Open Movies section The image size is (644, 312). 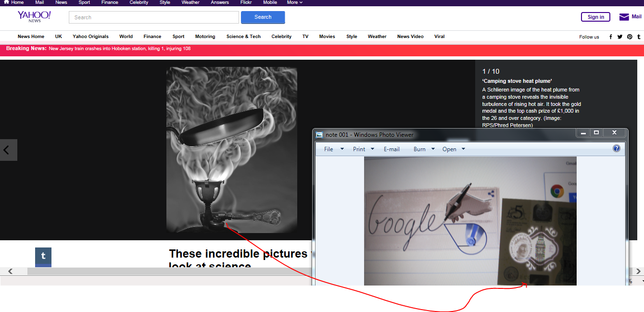pyautogui.click(x=327, y=37)
